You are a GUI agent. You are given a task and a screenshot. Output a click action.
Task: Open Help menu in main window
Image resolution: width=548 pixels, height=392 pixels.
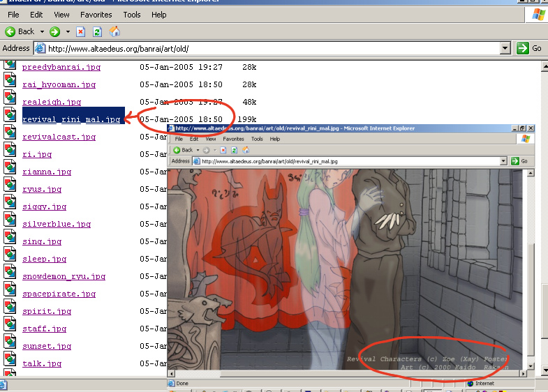pos(159,15)
